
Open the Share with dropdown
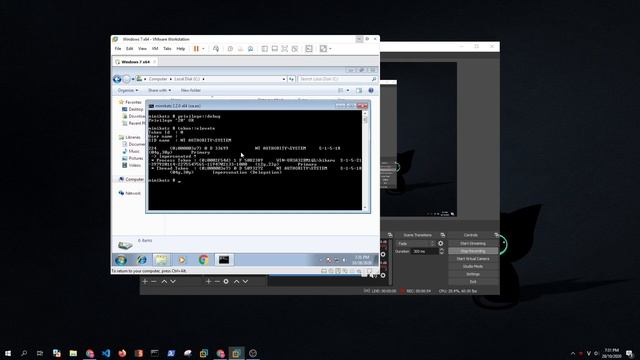tap(159, 90)
